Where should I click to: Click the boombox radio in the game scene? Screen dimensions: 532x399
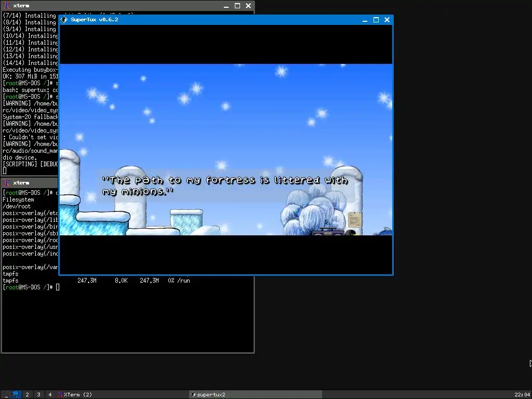pos(328,232)
